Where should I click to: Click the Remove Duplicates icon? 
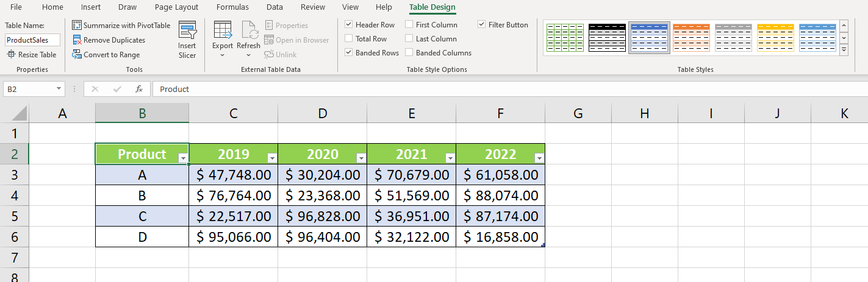coord(77,40)
